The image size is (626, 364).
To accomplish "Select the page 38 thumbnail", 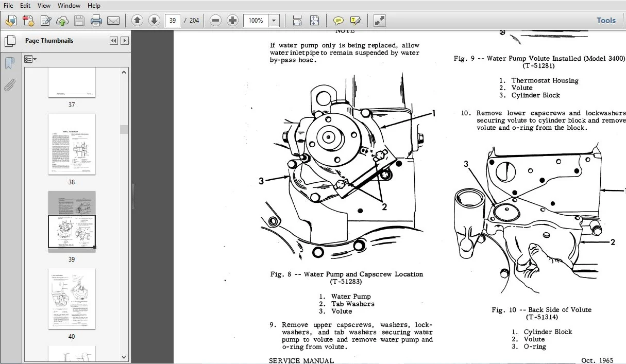I will pyautogui.click(x=72, y=144).
